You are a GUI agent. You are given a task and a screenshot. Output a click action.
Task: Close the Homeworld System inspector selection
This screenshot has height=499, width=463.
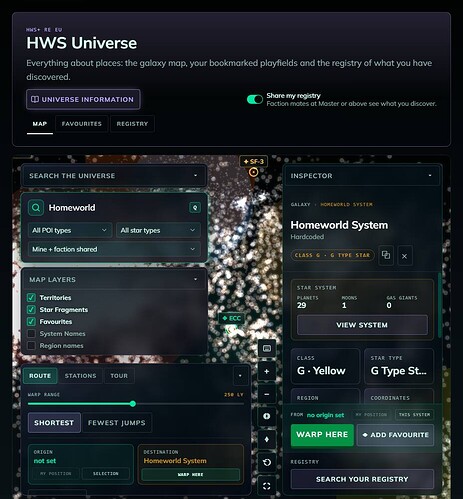[404, 256]
